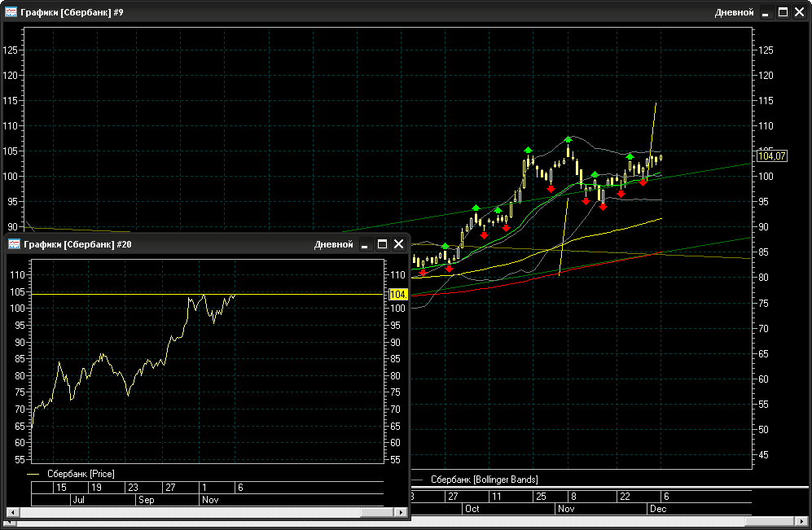Minimize the Сбербанк #20 chart window
The image size is (812, 530).
click(365, 244)
